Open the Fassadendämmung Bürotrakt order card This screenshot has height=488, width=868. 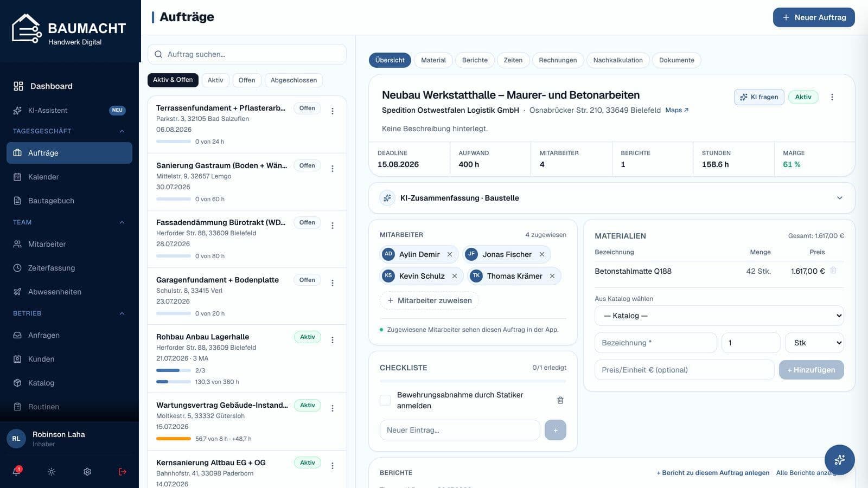tap(247, 239)
